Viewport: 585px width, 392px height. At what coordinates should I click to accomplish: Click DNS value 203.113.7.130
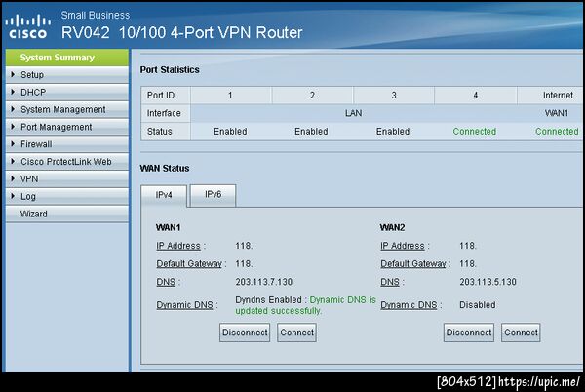pos(264,282)
